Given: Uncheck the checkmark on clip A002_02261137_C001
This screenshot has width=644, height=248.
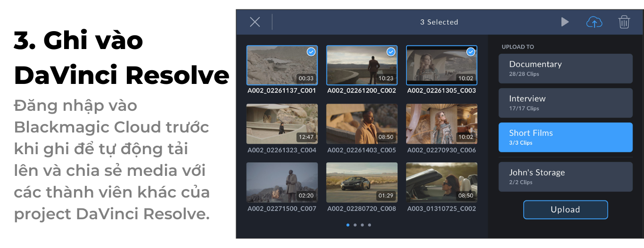Looking at the screenshot, I should click(x=311, y=52).
